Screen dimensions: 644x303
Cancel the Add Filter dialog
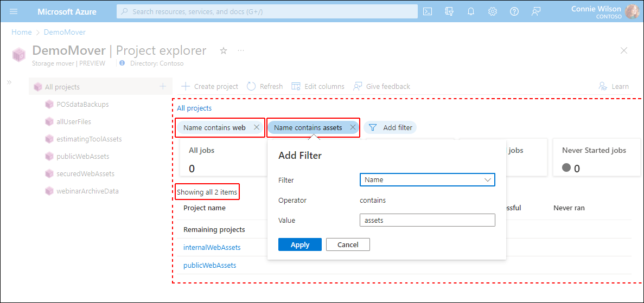coord(348,244)
